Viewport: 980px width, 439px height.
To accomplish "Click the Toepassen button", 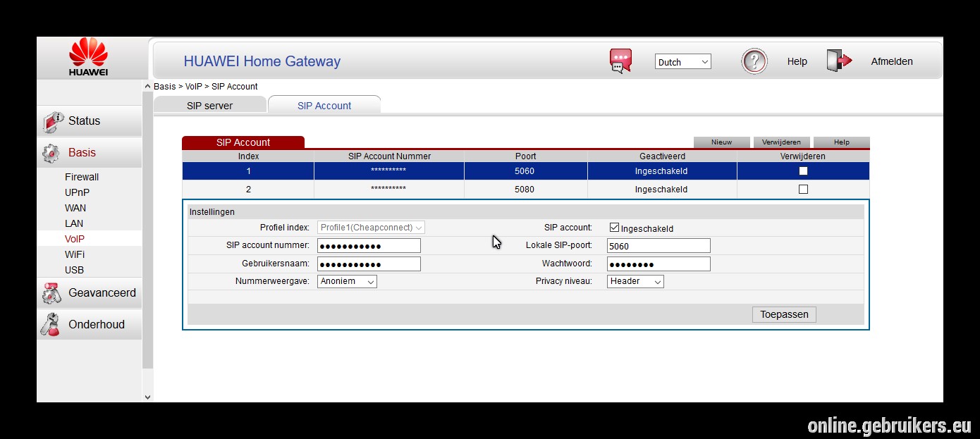I will click(784, 314).
